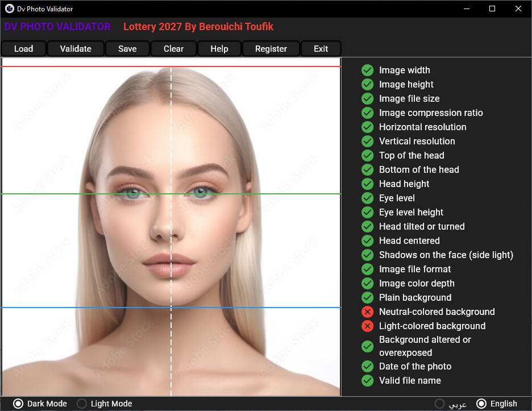This screenshot has width=532, height=411.
Task: Click the portrait photo preview
Action: [171, 227]
